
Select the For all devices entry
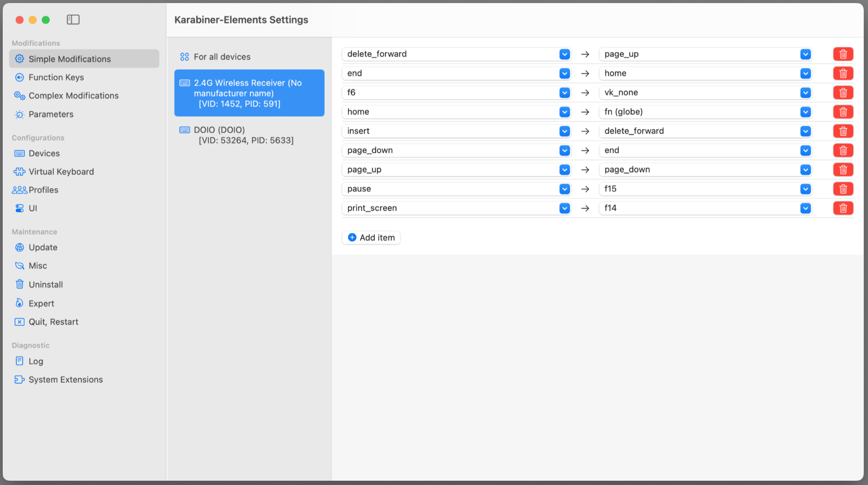[x=222, y=57]
